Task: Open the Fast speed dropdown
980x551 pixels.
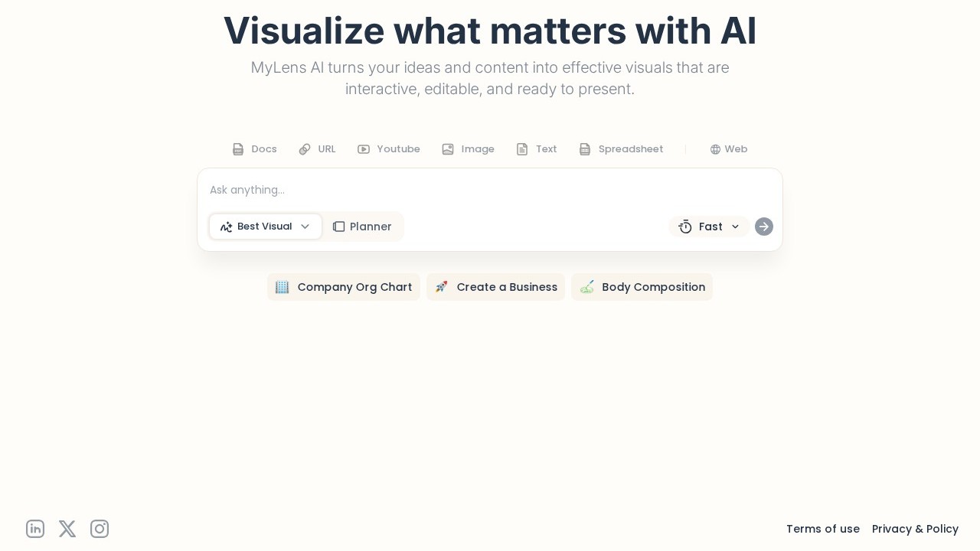Action: click(x=709, y=227)
